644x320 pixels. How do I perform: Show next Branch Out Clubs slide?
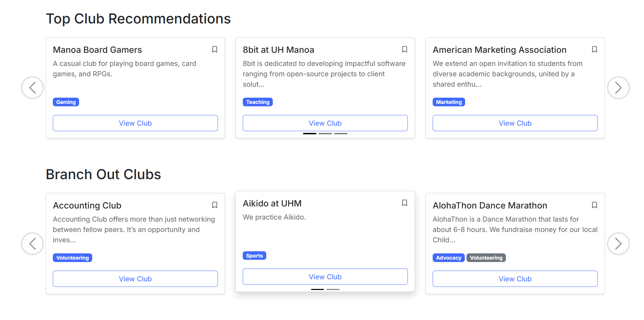[618, 244]
